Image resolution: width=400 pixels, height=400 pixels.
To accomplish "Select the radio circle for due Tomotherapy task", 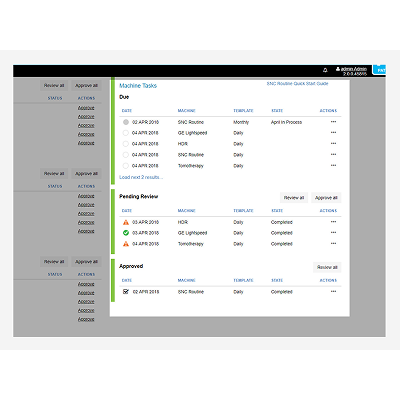I will 126,166.
